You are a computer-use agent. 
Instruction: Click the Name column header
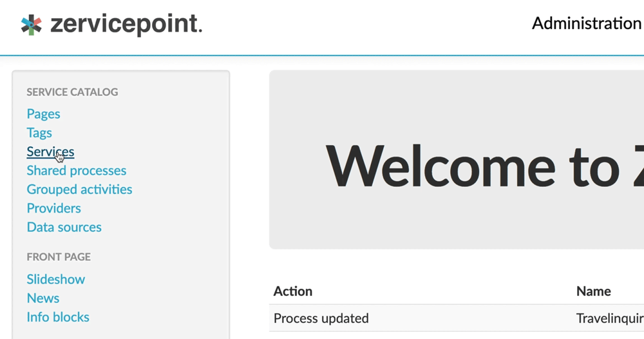593,291
